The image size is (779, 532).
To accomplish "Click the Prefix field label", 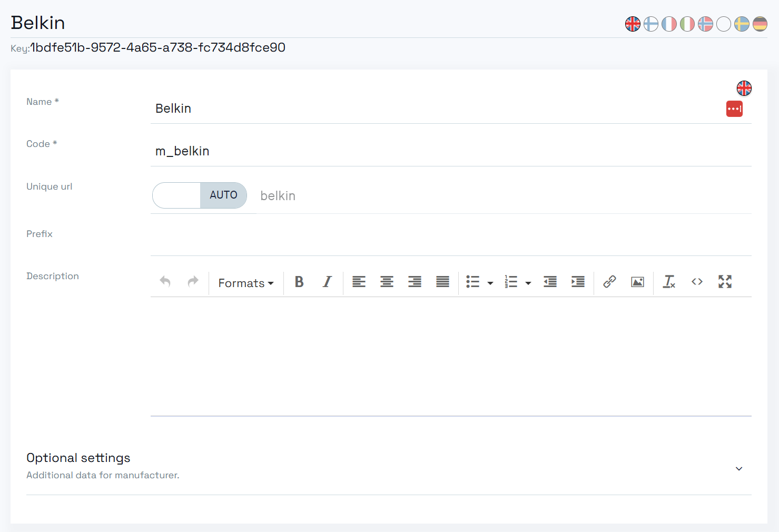I will pyautogui.click(x=40, y=234).
